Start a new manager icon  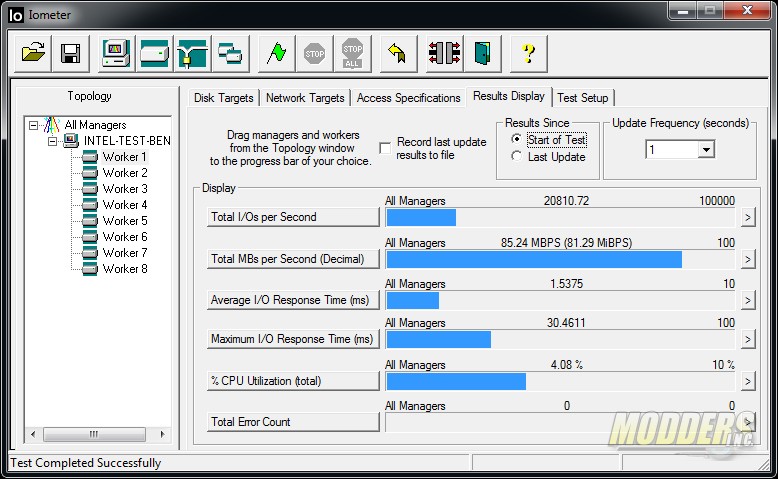(x=116, y=53)
